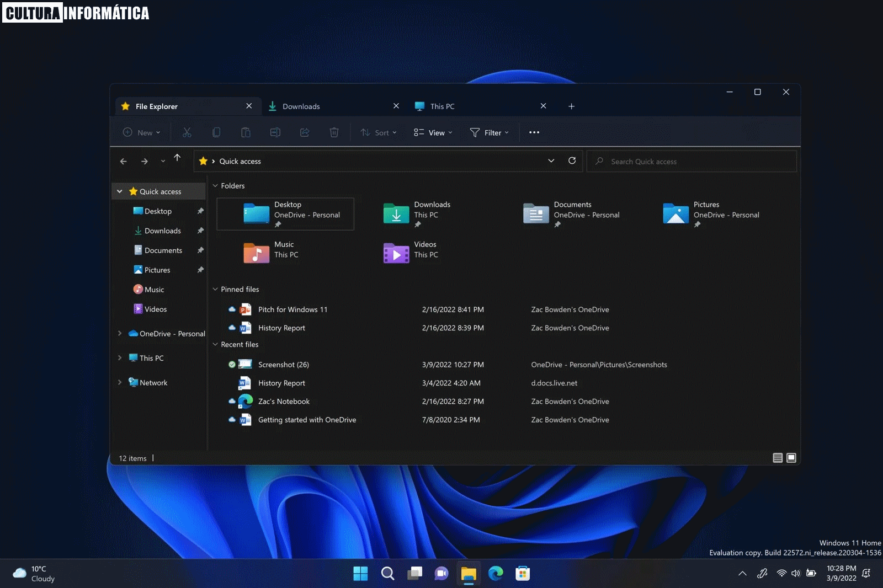The image size is (883, 588).
Task: Select Desktop in sidebar
Action: click(x=159, y=211)
